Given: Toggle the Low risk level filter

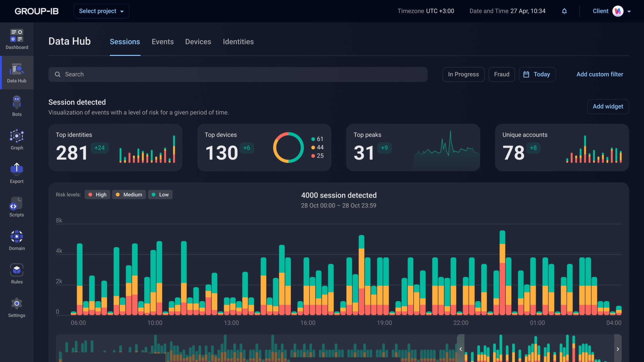Looking at the screenshot, I should point(160,195).
